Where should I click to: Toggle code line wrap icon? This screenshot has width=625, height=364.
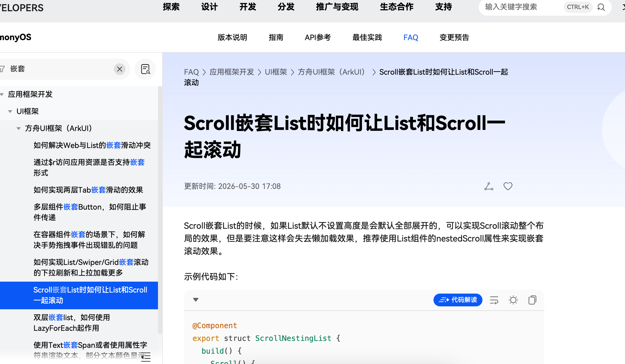point(494,300)
